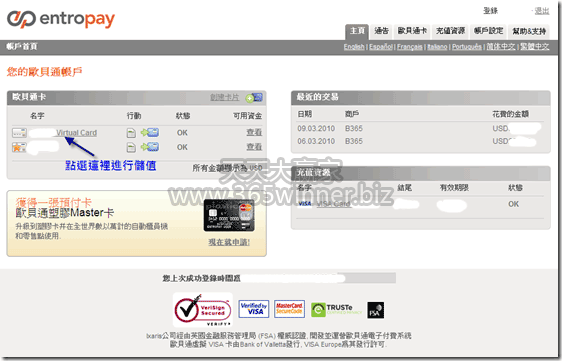Click the VeriSign Secured badge
562x361 pixels.
tap(203, 310)
